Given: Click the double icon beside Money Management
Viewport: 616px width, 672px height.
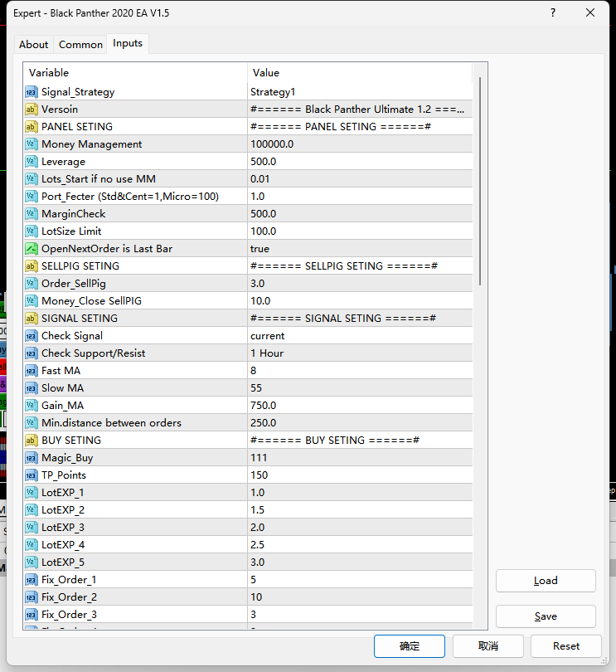Looking at the screenshot, I should click(31, 144).
